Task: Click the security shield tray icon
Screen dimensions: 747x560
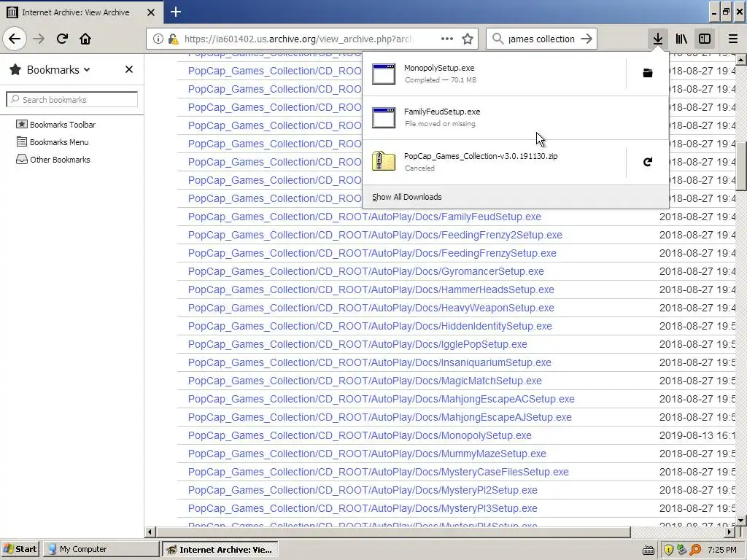Action: [x=668, y=550]
